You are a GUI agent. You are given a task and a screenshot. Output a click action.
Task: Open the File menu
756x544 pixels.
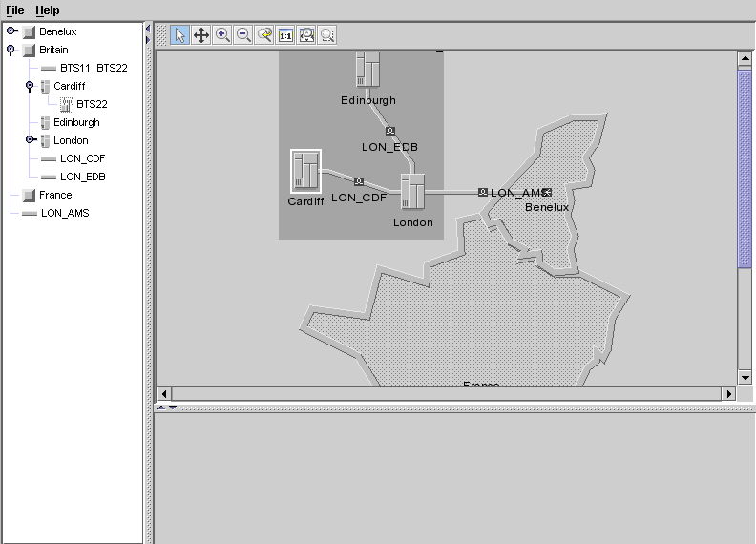point(15,10)
